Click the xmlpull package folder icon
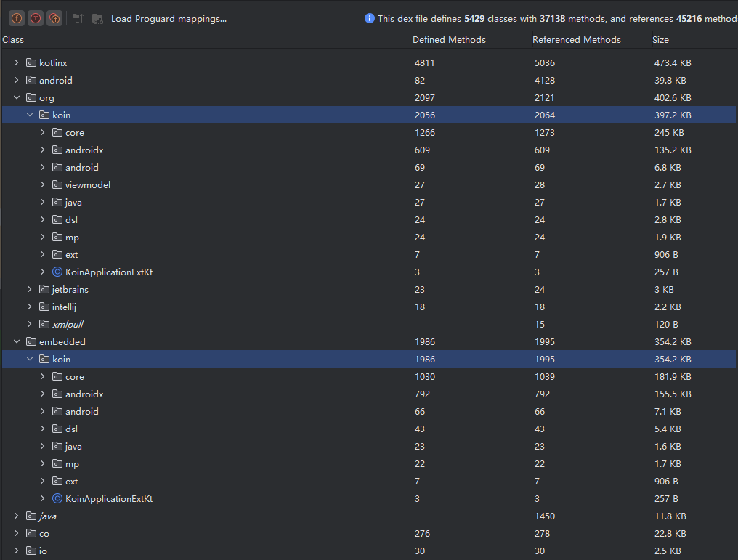 point(44,325)
